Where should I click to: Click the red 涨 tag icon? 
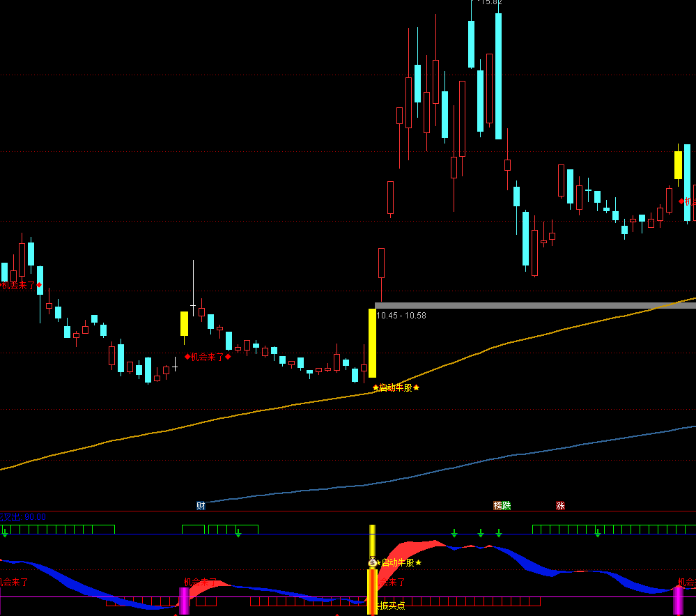[x=560, y=506]
